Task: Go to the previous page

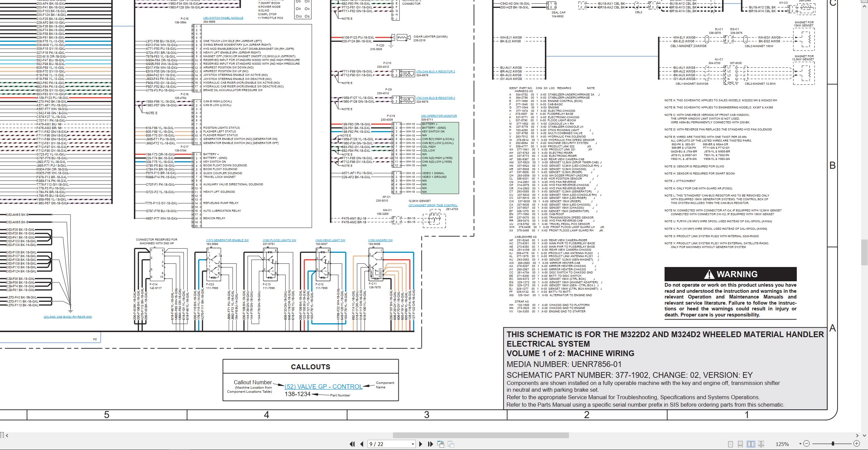Action: (x=362, y=444)
